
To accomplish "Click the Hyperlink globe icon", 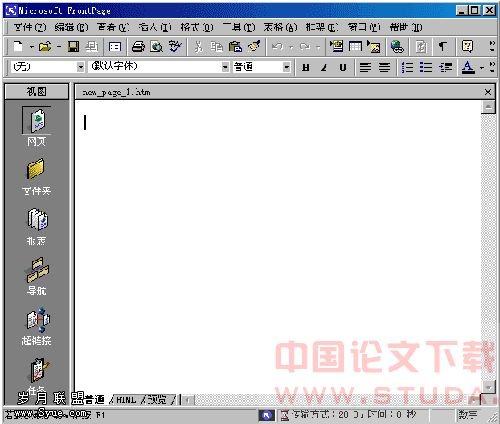I will [397, 46].
